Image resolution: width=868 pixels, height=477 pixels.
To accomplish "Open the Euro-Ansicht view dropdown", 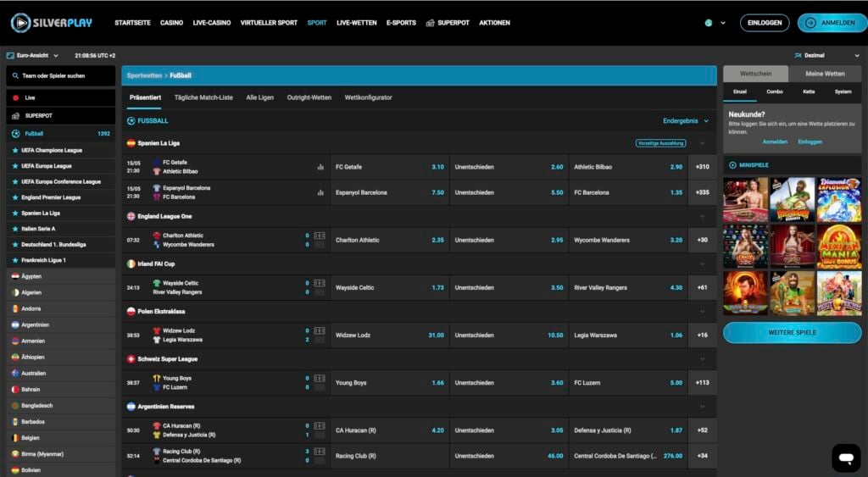I will [32, 55].
